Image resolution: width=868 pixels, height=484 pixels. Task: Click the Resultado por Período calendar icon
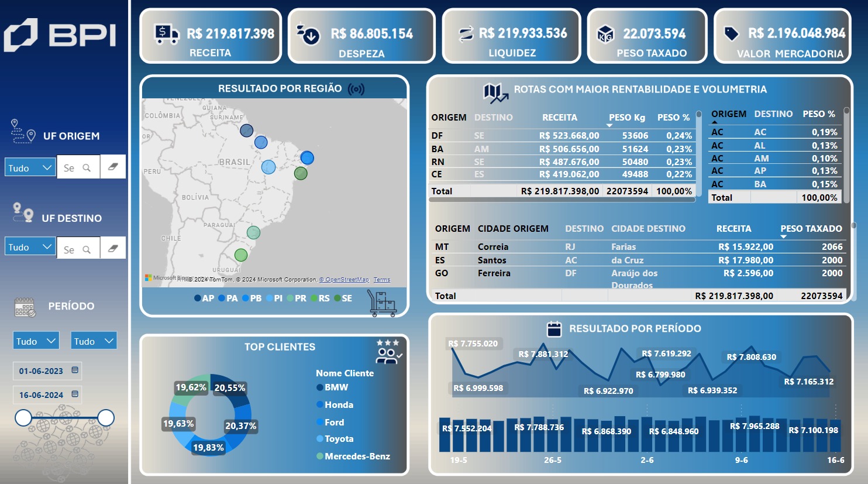click(x=554, y=329)
